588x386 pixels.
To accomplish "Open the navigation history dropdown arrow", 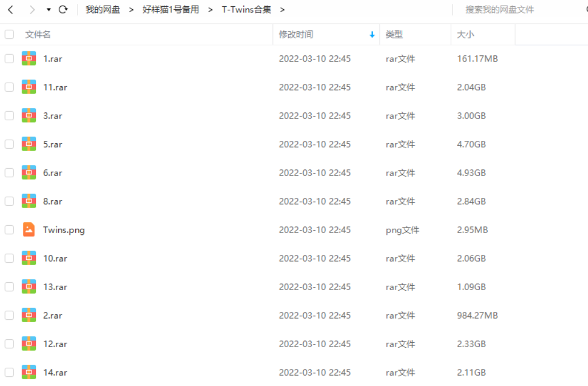I will click(x=48, y=10).
